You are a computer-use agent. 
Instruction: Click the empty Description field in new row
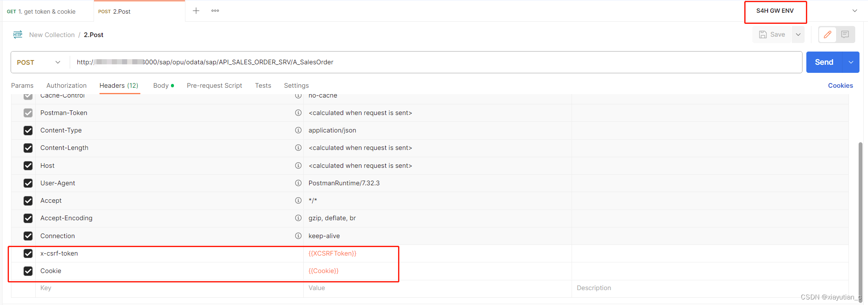[710, 288]
